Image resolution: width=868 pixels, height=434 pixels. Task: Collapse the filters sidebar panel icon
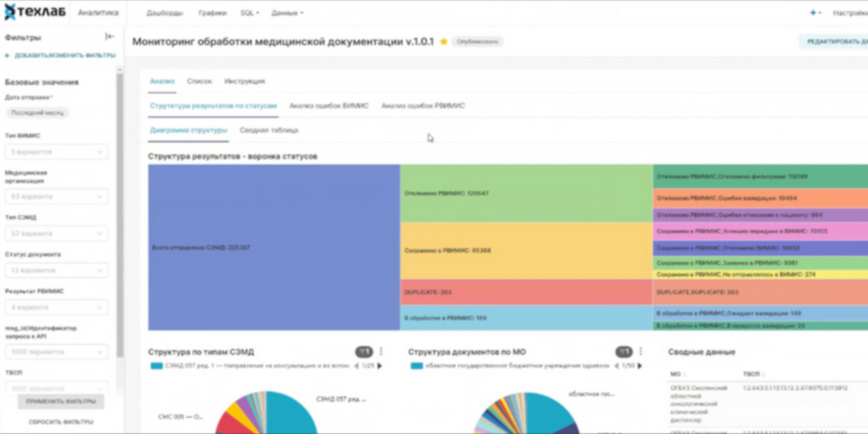point(109,37)
